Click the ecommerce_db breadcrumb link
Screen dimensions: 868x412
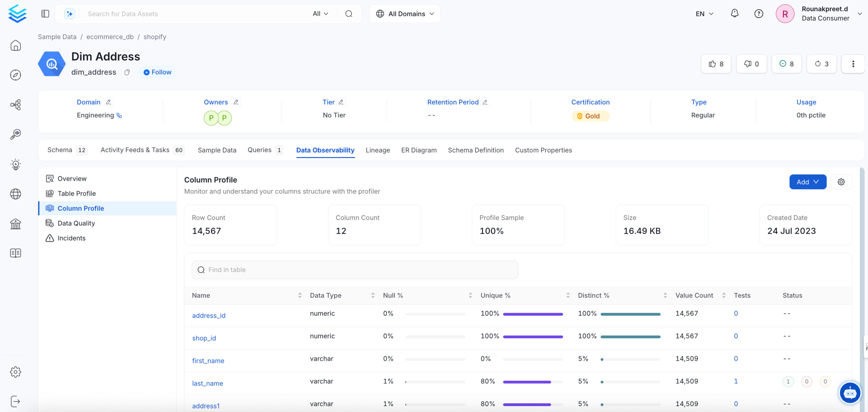pyautogui.click(x=110, y=37)
